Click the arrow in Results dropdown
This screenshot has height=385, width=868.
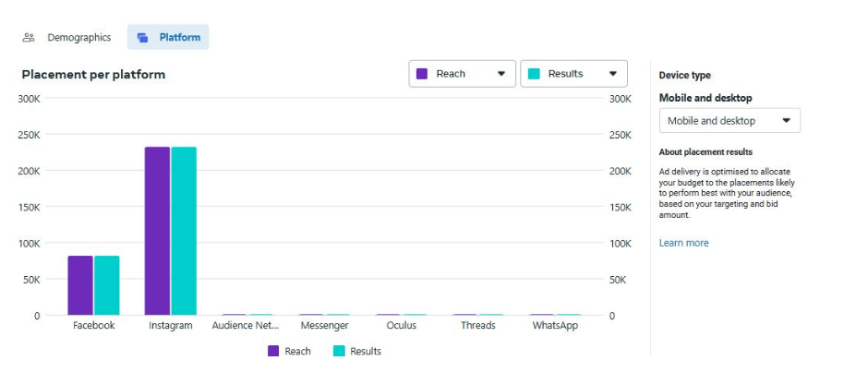click(613, 74)
